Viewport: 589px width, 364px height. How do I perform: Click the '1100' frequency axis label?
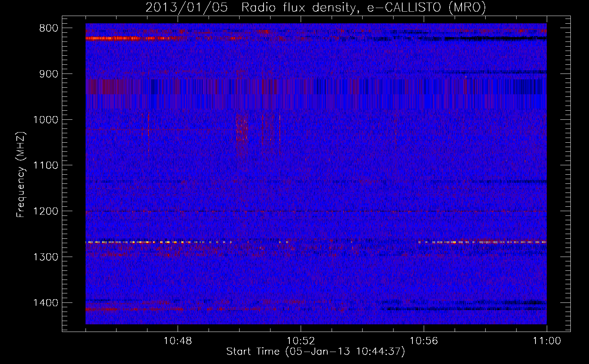[46, 166]
